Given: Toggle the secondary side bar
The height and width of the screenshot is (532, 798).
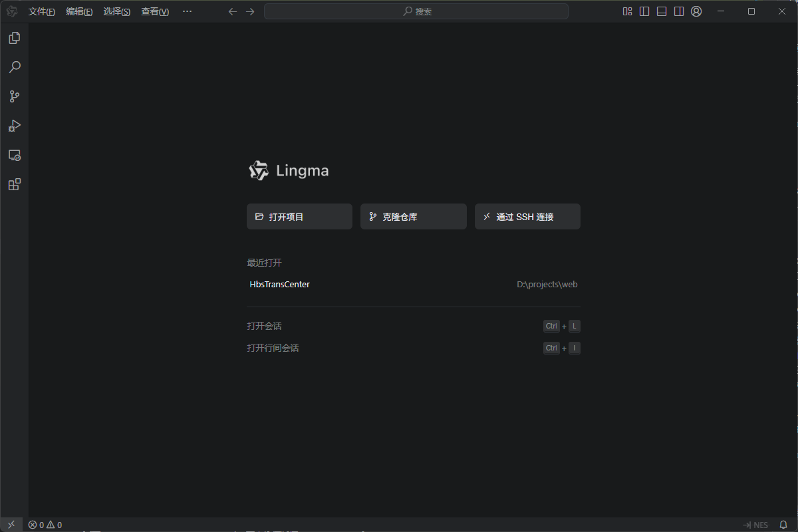Looking at the screenshot, I should (679, 11).
